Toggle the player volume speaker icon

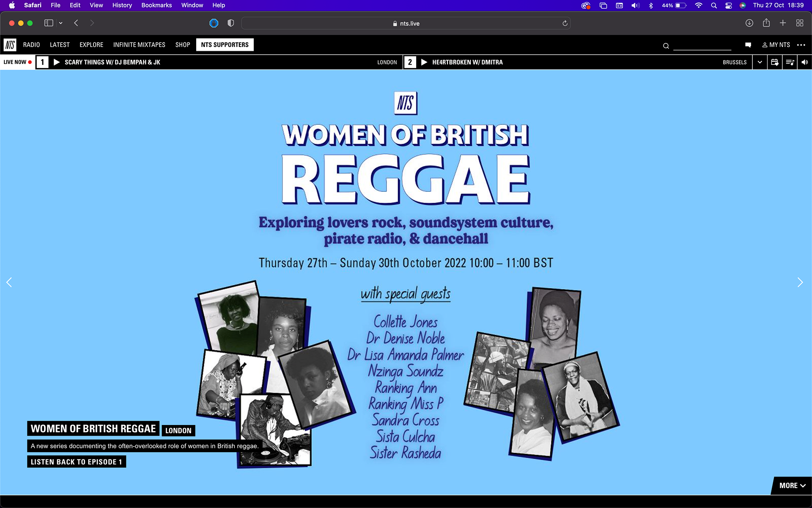point(804,62)
